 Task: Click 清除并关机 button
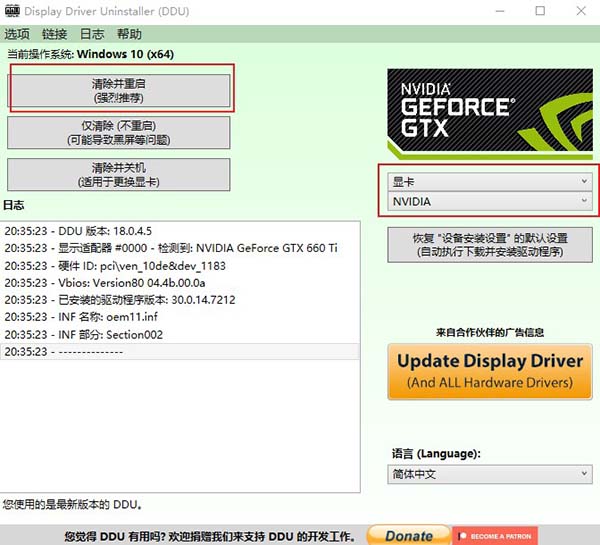(119, 175)
